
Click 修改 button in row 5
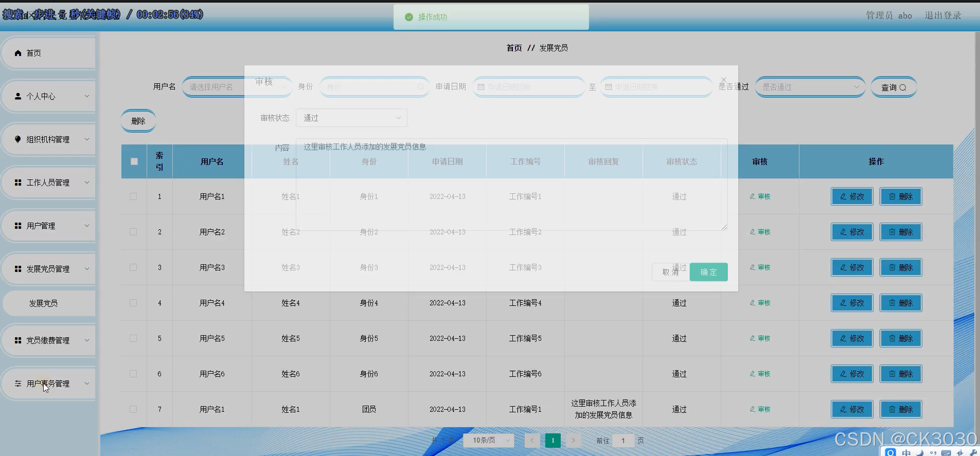point(852,338)
